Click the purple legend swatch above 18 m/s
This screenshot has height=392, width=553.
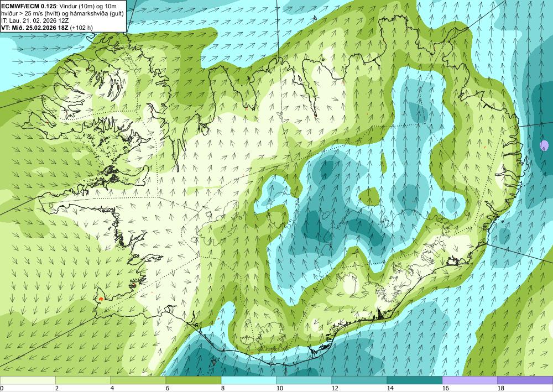tap(525, 380)
